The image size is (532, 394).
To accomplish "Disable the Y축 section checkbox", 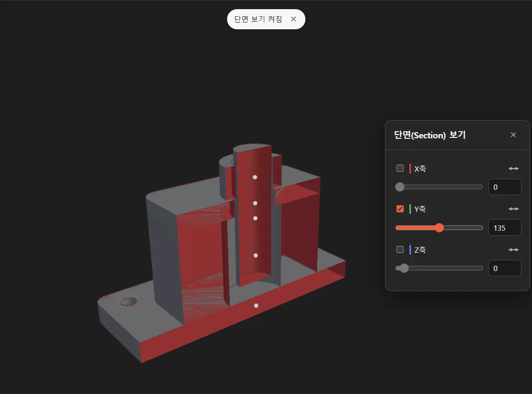I will point(400,209).
